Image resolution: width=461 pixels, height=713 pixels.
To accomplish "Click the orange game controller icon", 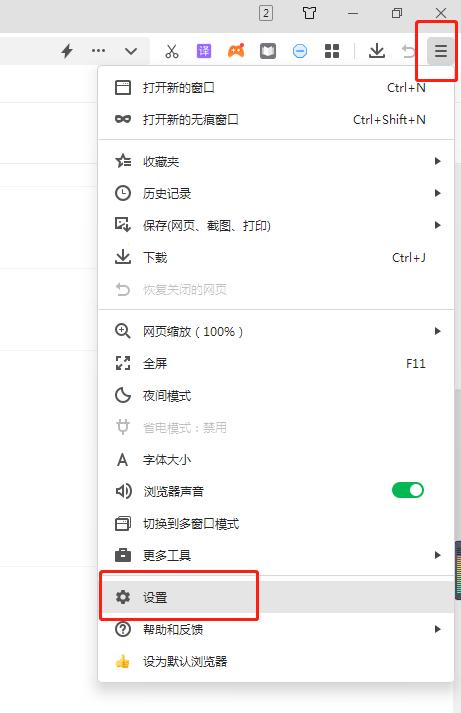I will click(236, 51).
